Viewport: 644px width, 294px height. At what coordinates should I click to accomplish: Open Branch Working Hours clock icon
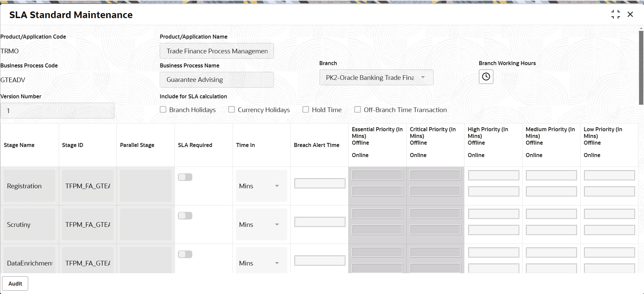tap(486, 77)
